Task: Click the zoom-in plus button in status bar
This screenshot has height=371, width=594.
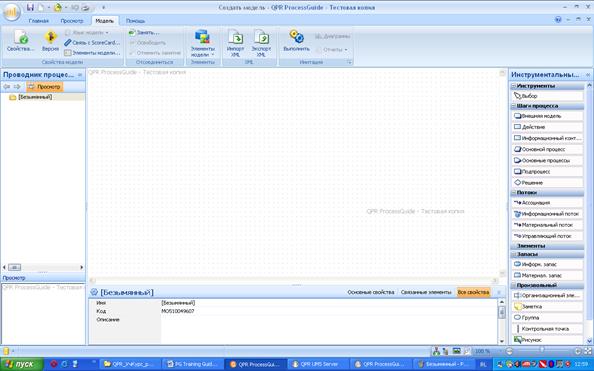Action: 578,351
